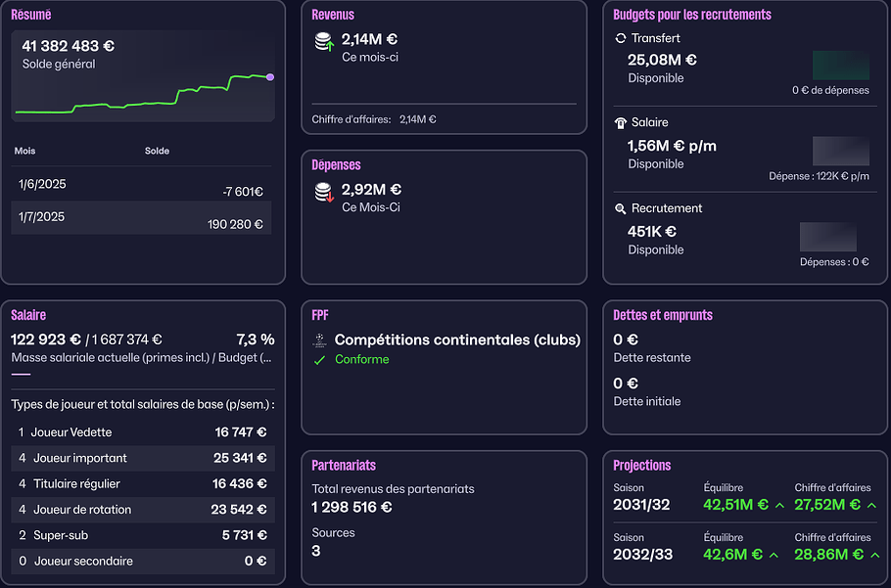Open the Partenariats panel heading
Image resolution: width=891 pixels, height=588 pixels.
(343, 465)
